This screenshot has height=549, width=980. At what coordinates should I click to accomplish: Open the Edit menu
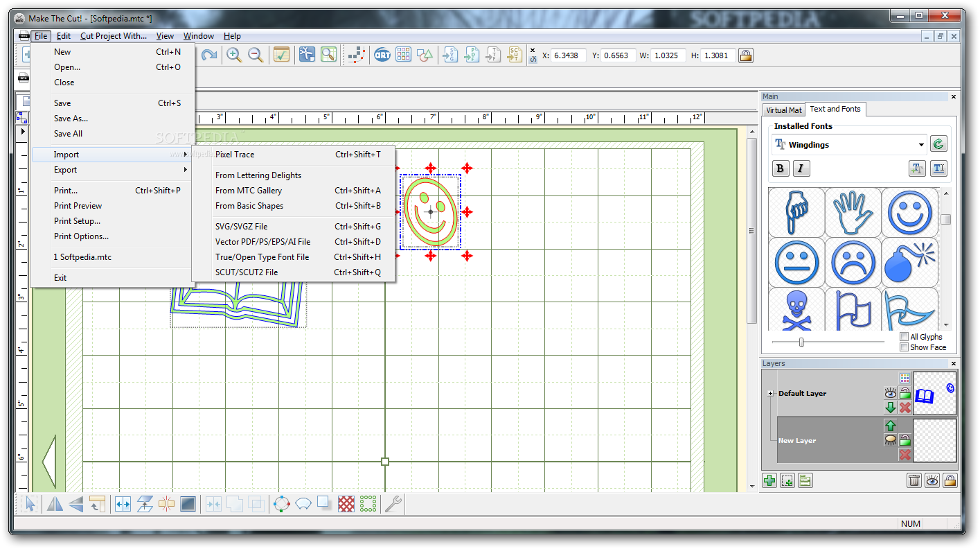[x=64, y=36]
